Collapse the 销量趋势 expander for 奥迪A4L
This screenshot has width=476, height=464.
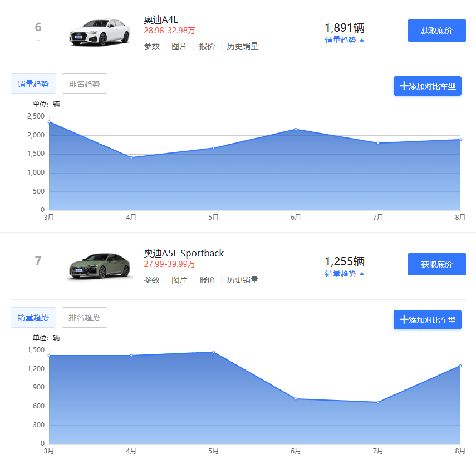click(344, 40)
